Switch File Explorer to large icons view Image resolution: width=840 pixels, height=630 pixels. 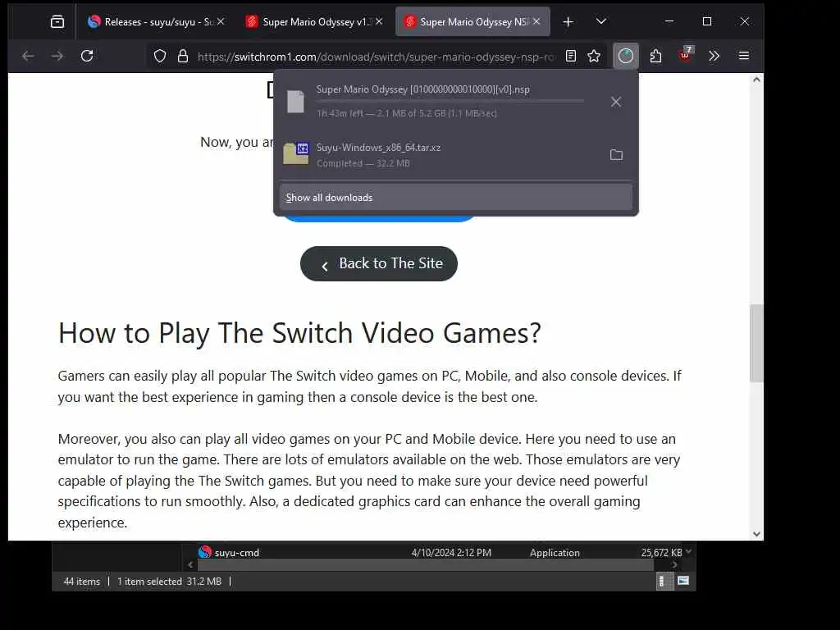683,582
